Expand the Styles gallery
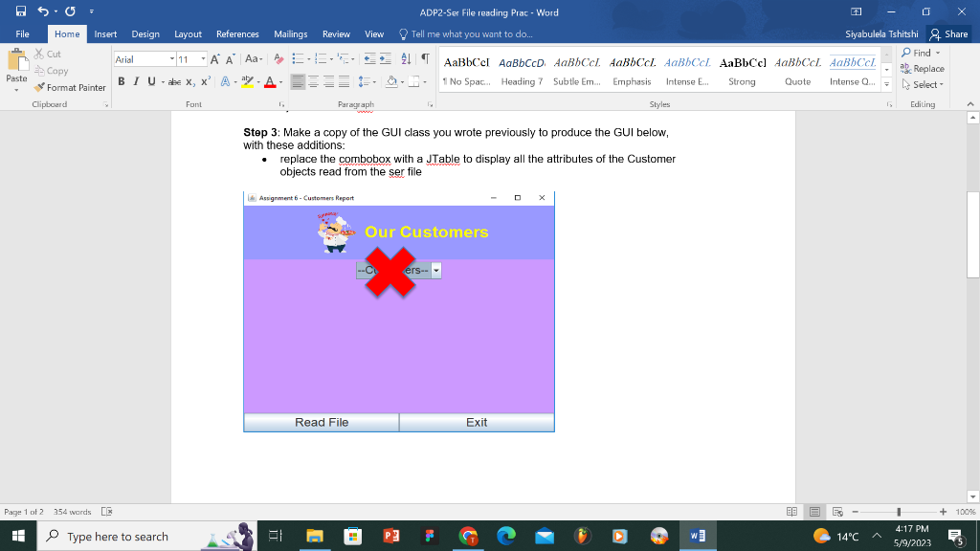980x551 pixels. (886, 84)
